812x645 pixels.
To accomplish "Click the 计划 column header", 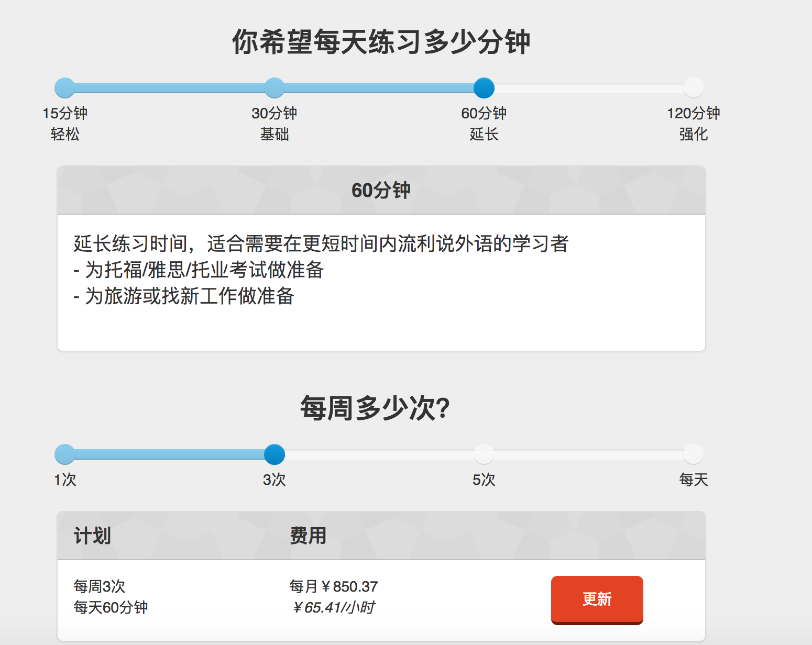I will tap(91, 535).
